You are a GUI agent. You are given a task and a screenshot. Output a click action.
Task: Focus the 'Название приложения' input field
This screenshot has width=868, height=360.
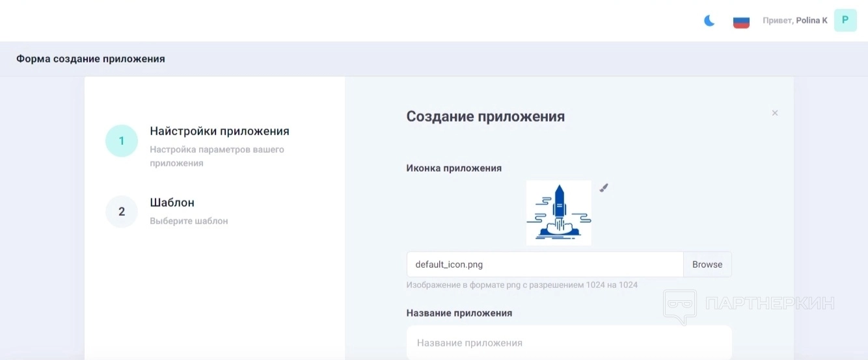click(x=569, y=342)
